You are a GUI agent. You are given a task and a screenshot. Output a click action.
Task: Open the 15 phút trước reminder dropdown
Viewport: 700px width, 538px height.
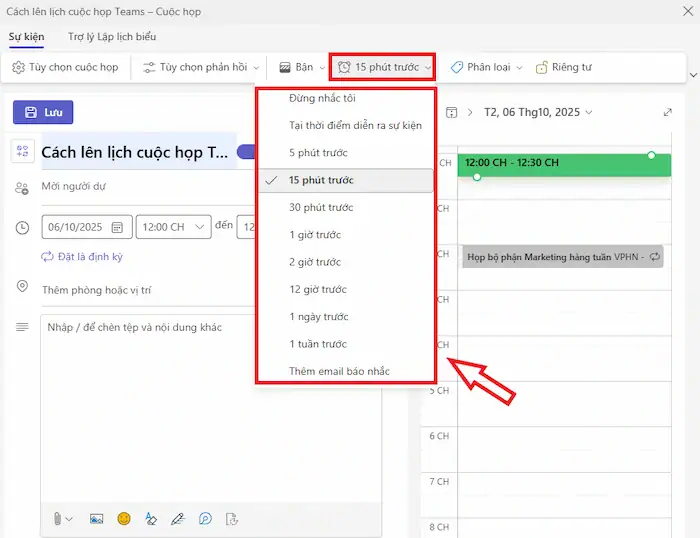tap(384, 67)
